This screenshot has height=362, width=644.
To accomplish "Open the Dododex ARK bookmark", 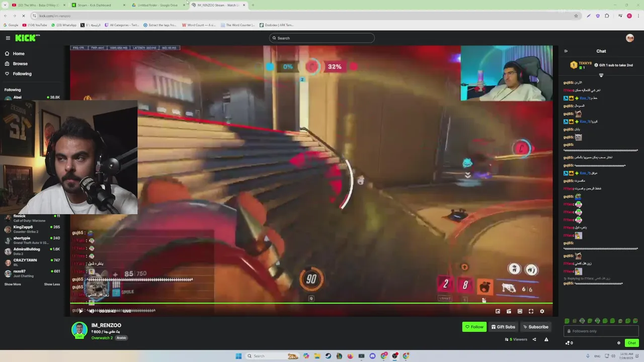I will 277,25.
